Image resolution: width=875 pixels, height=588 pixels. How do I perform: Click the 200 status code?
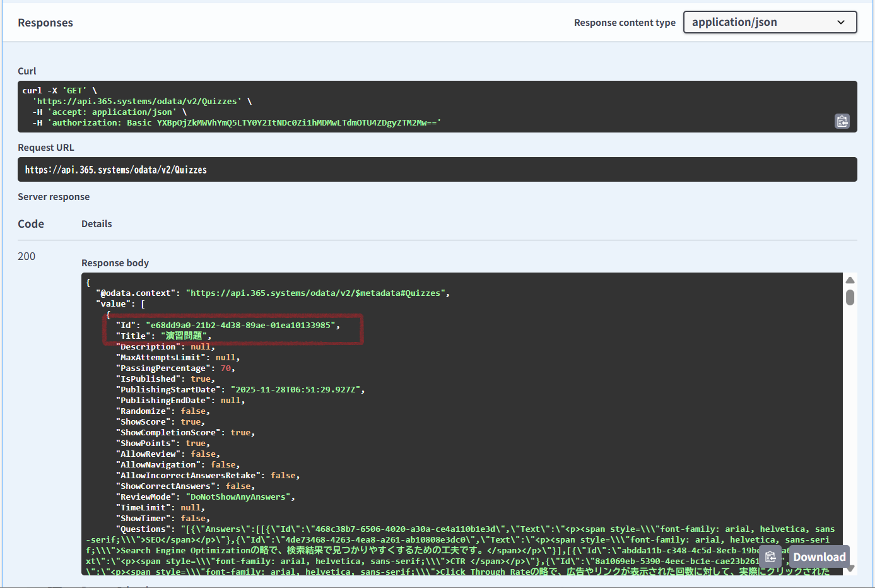coord(26,256)
